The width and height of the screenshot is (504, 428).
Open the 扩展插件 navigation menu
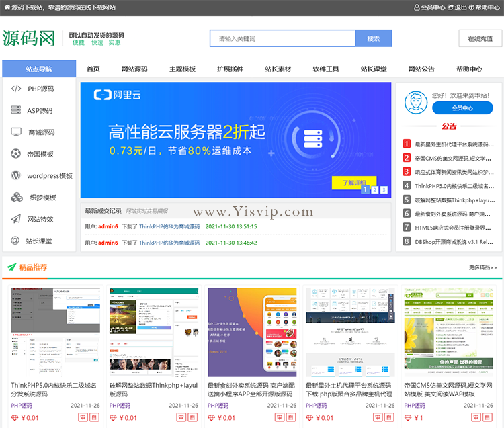(230, 69)
